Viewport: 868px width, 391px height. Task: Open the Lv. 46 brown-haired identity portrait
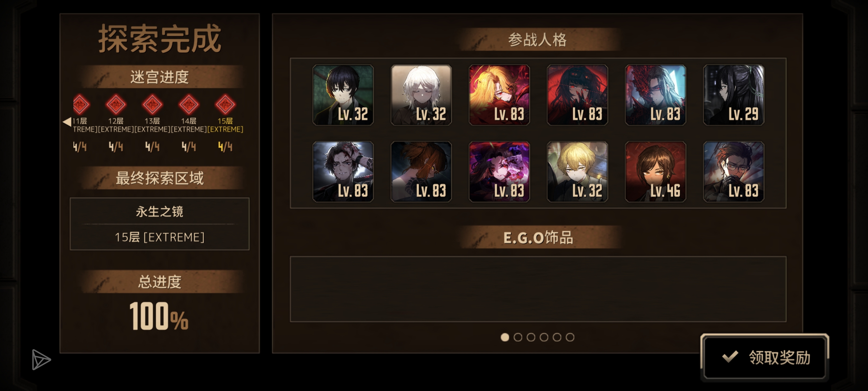[x=655, y=172]
